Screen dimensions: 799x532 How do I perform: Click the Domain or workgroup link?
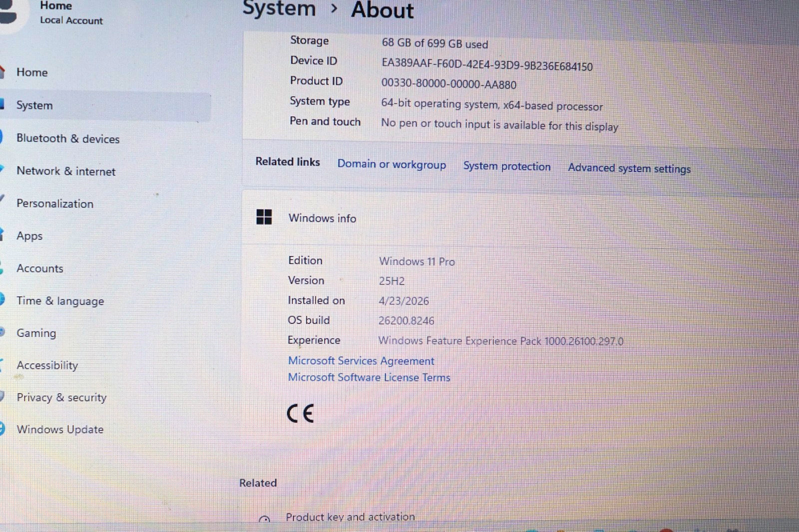point(392,164)
